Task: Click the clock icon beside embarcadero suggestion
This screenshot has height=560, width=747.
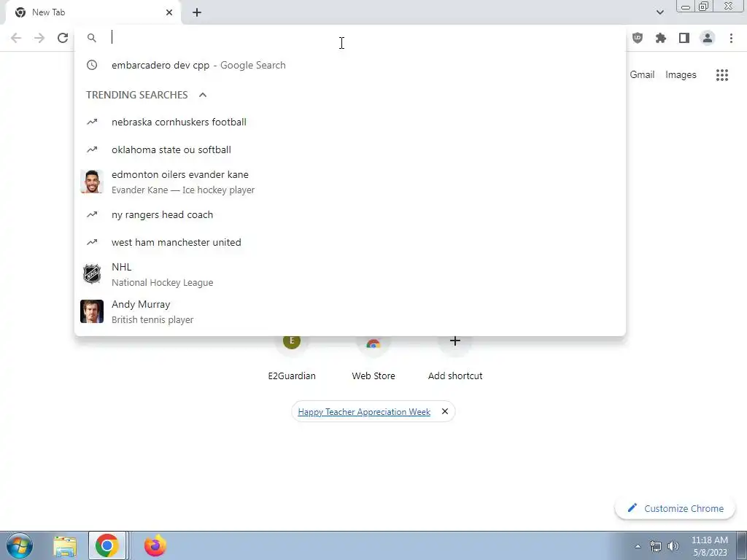Action: [x=92, y=65]
